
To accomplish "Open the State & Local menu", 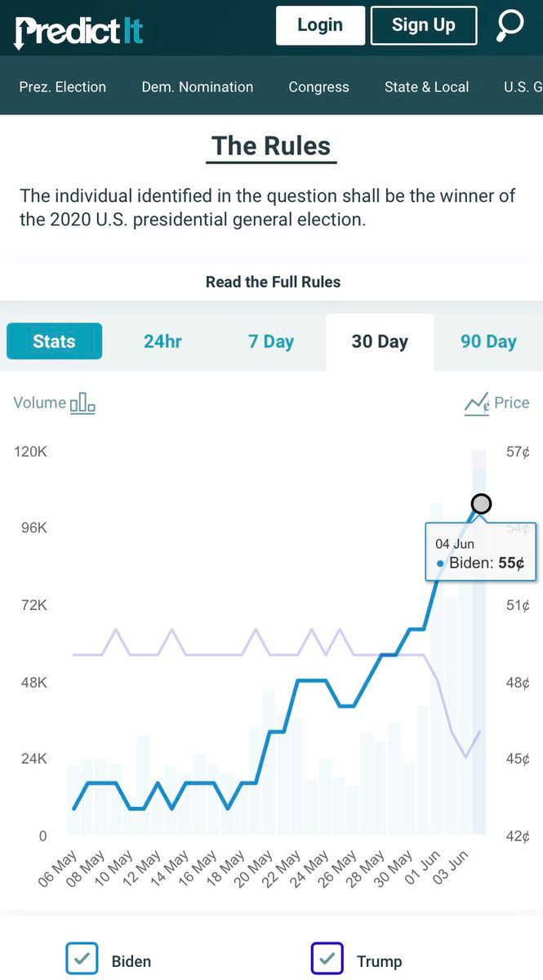I will point(426,87).
